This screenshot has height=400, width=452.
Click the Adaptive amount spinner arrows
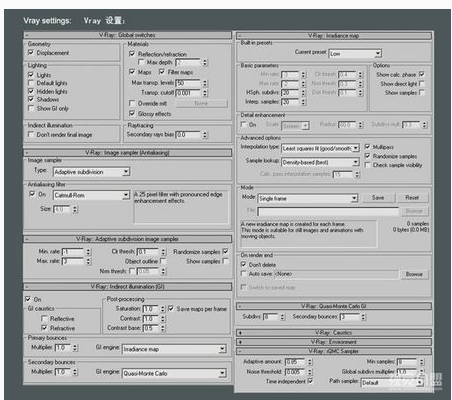[310, 362]
